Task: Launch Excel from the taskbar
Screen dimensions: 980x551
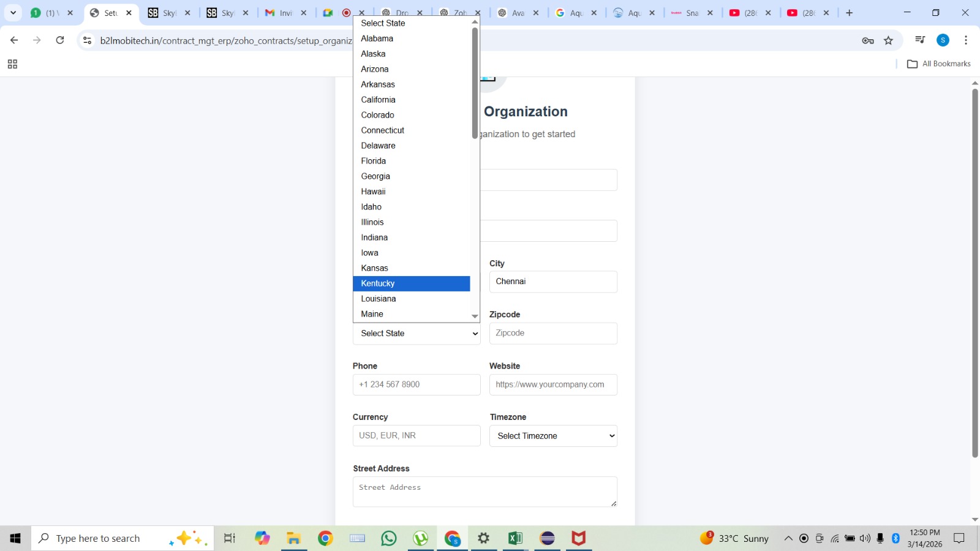Action: [515, 538]
